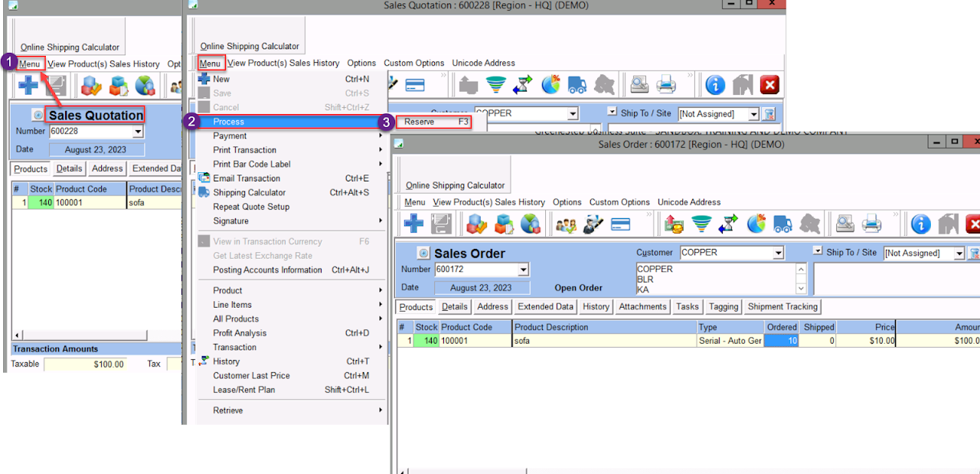Click the hourglass arrows icon in Sales Order toolbar
This screenshot has width=980, height=474.
(728, 224)
